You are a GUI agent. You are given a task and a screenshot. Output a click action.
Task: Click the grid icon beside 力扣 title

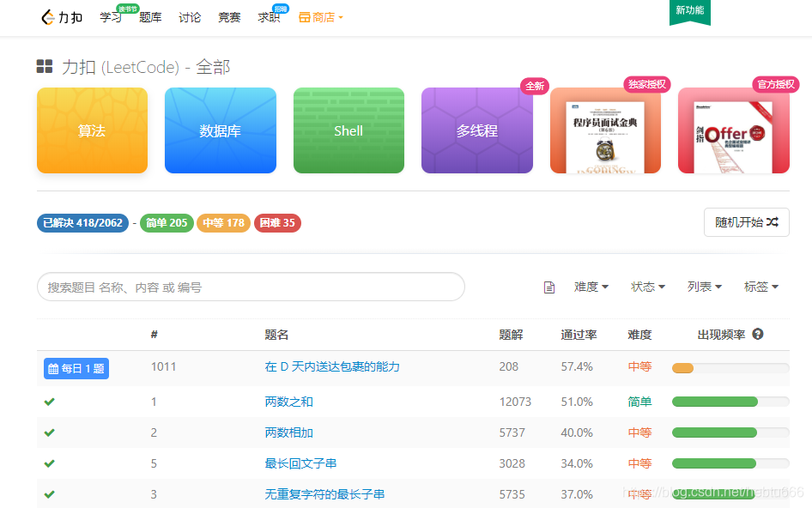click(45, 66)
